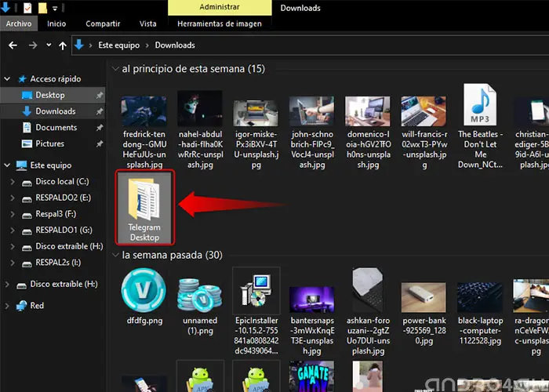
Task: Select igor-miske unsplash photo
Action: coord(256,134)
